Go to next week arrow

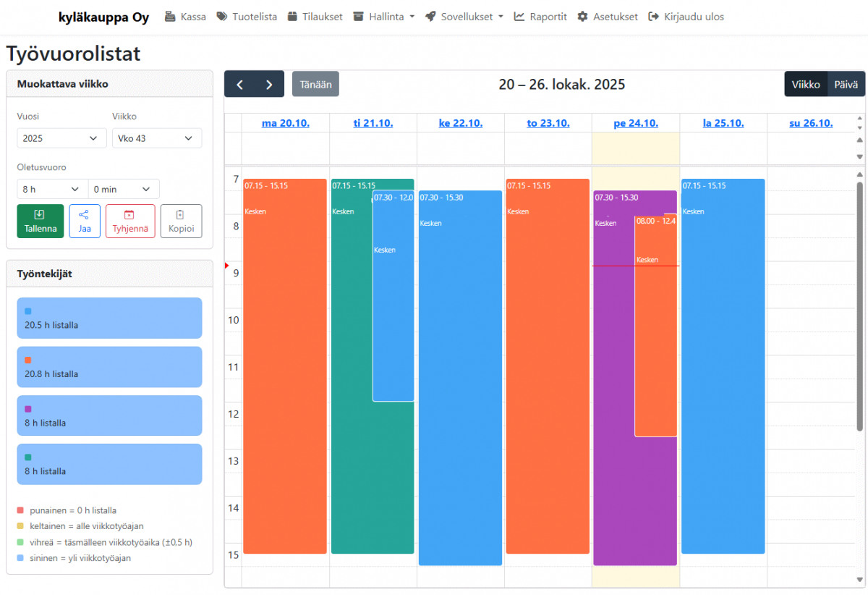point(269,85)
